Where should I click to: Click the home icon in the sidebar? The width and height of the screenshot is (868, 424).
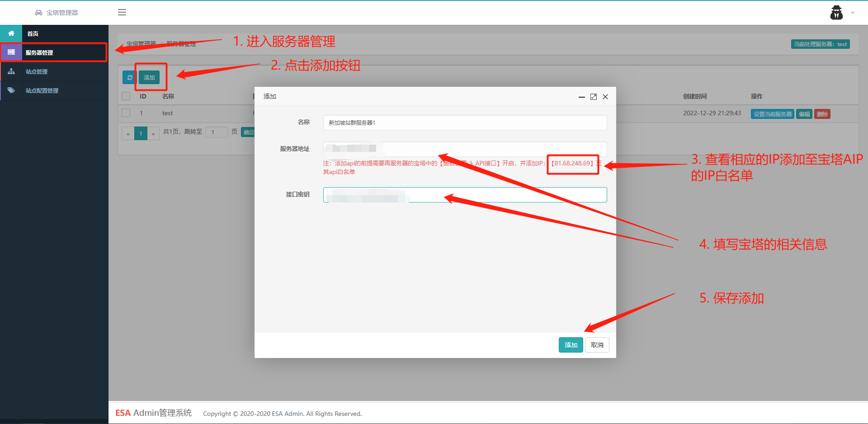pos(11,33)
